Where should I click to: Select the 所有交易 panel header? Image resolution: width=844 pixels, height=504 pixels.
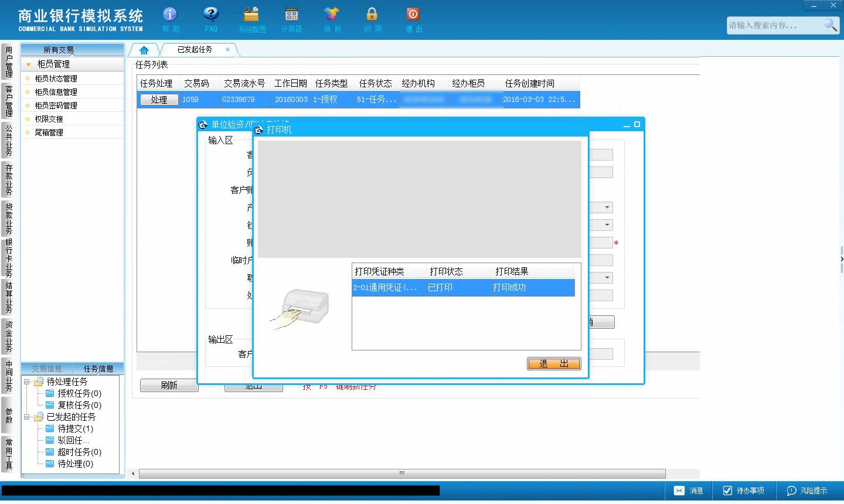[x=59, y=50]
